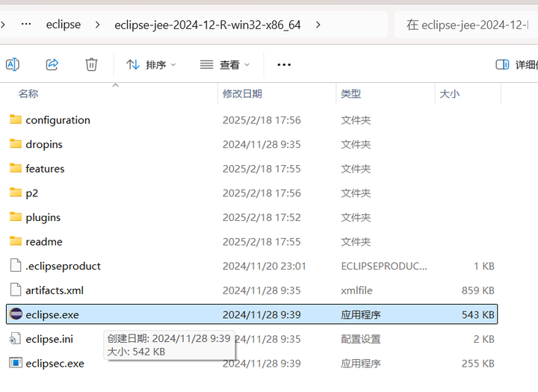Select the features folder name
538x392 pixels.
pyautogui.click(x=45, y=169)
